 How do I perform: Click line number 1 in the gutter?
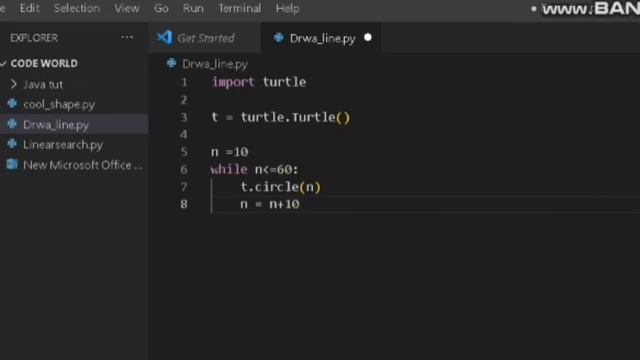point(184,82)
